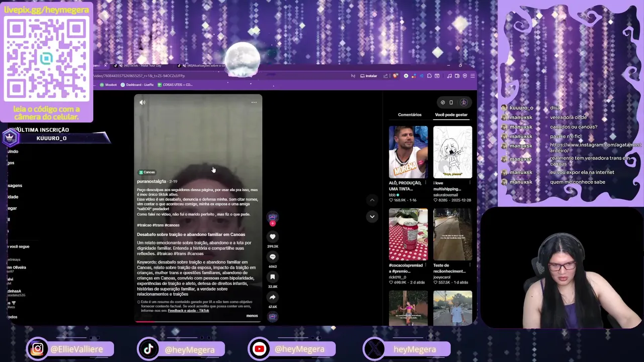Open options for the cocacolapremiada video
The image size is (644, 362).
coord(426,265)
